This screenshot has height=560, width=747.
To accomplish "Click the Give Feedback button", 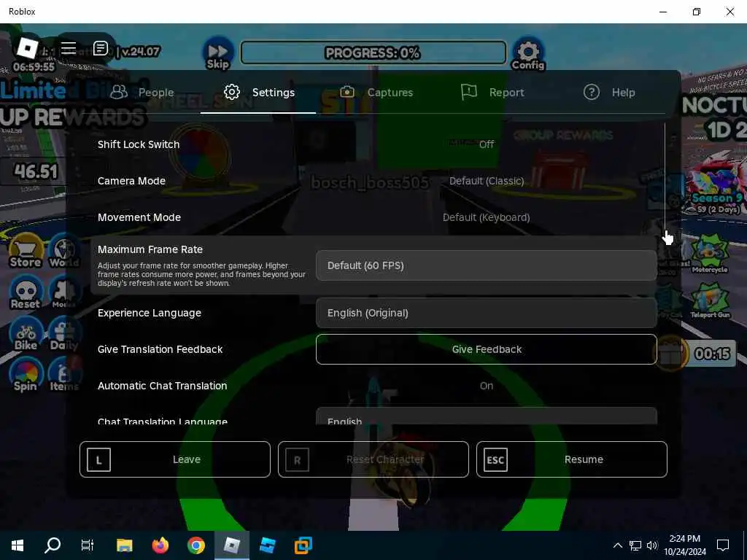I will coord(487,349).
